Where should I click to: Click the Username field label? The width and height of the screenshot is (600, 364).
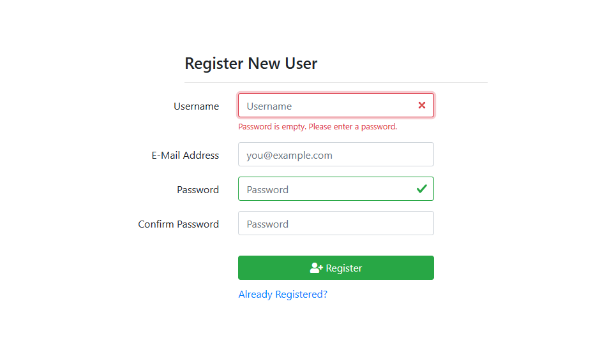point(197,106)
